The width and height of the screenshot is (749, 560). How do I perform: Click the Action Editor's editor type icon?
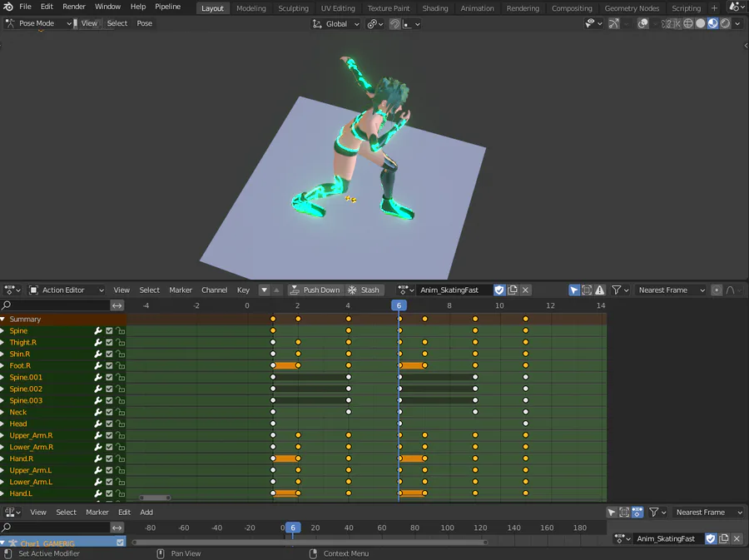click(12, 290)
